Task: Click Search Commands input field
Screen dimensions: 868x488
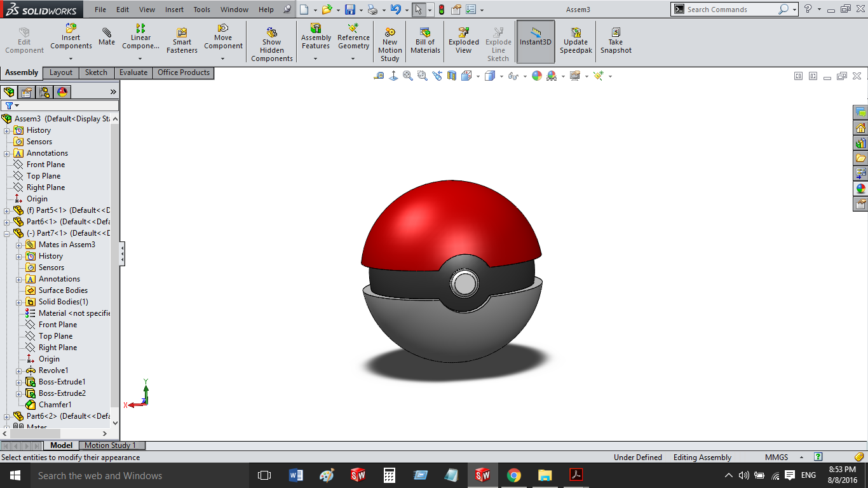Action: tap(731, 10)
